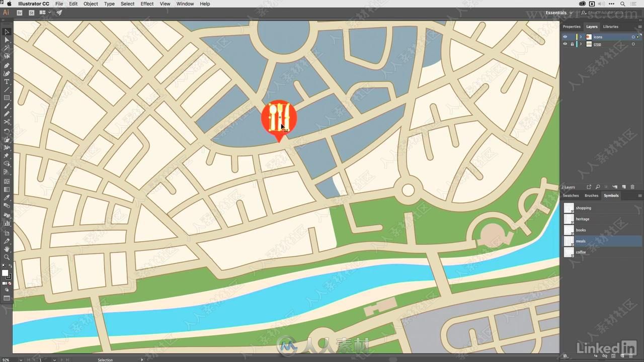Screen dimensions: 644x362
Task: Select the Symbol Sprayer tool
Action: click(7, 215)
